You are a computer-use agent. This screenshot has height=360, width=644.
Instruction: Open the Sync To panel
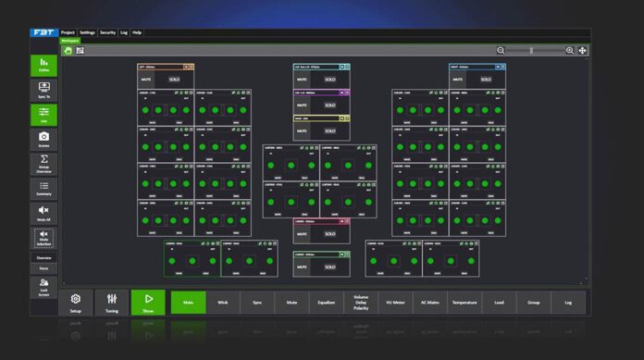43,90
